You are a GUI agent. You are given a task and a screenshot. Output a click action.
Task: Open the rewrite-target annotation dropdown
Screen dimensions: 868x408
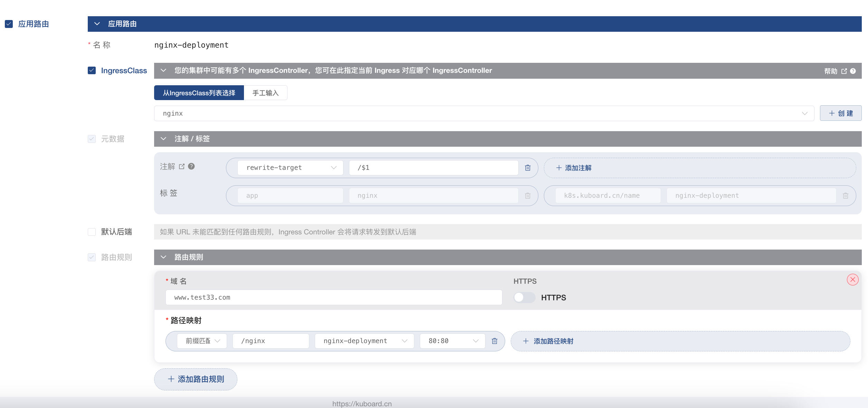click(290, 168)
